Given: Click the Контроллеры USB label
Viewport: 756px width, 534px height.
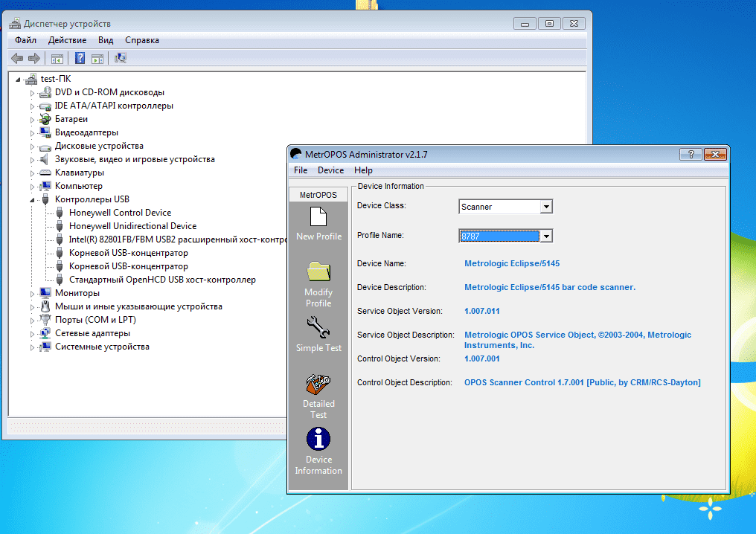Looking at the screenshot, I should [92, 199].
